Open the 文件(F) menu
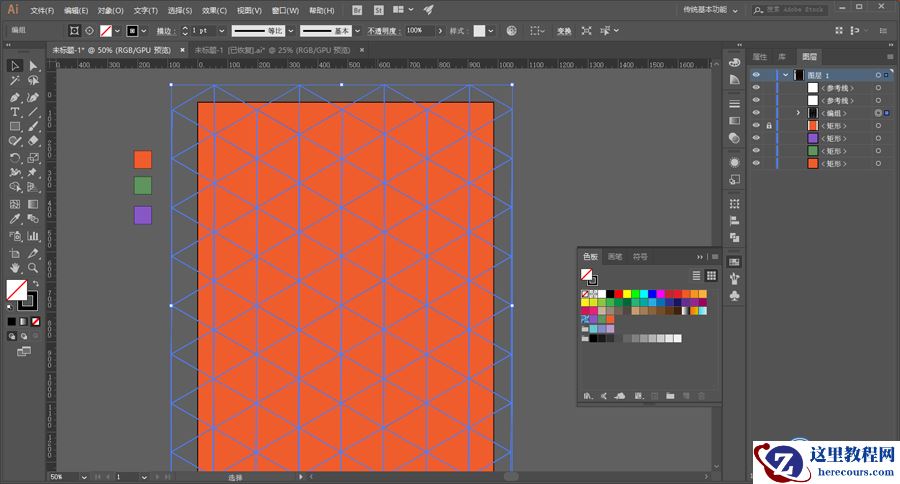900x484 pixels. (42, 10)
